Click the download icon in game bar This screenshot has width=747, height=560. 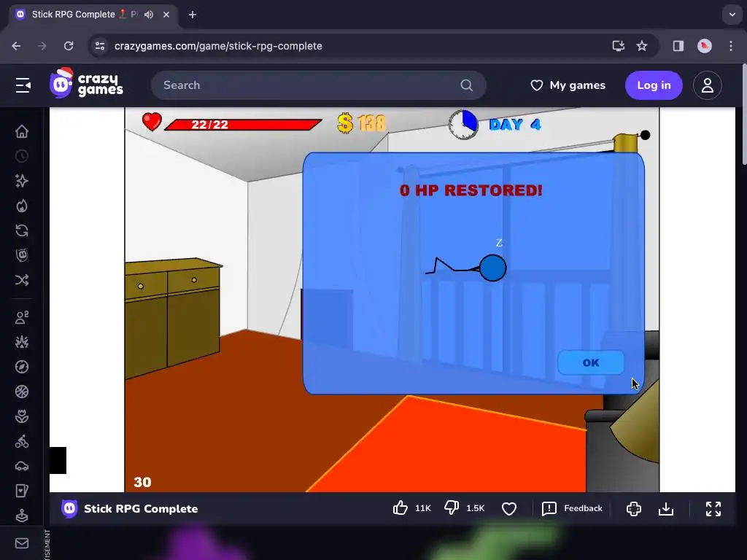click(x=666, y=508)
